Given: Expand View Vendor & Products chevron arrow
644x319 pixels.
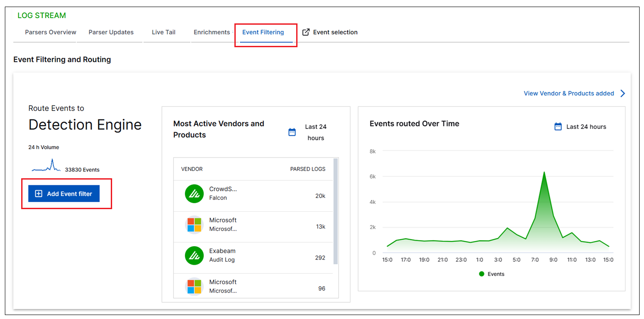Looking at the screenshot, I should (622, 93).
